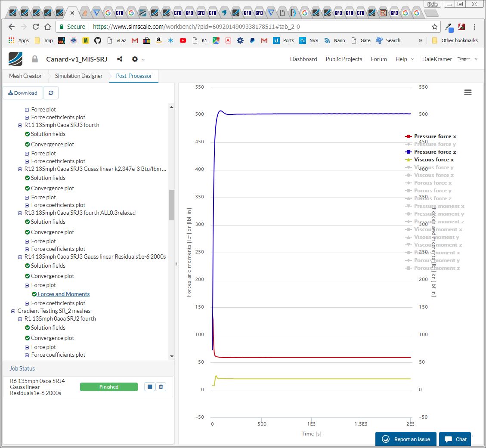486x448 pixels.
Task: Bookmark this page with star icon
Action: coord(435,27)
